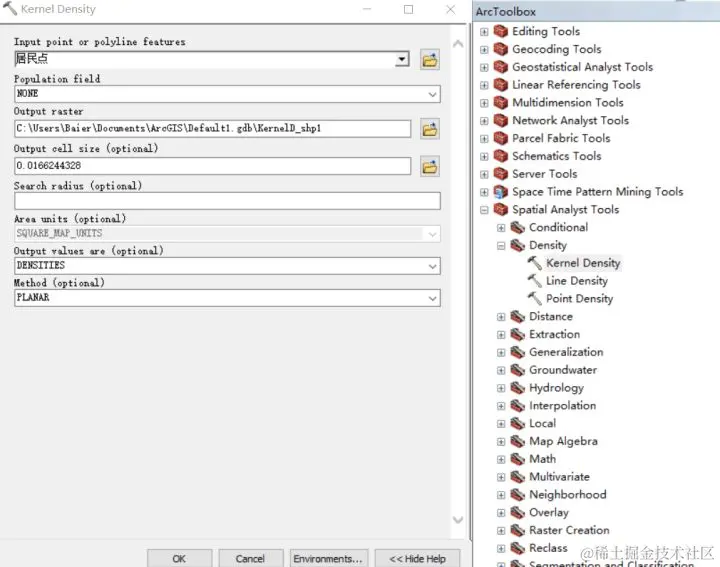Click the Editing Tools toolbox icon
This screenshot has height=567, width=720.
click(x=501, y=31)
